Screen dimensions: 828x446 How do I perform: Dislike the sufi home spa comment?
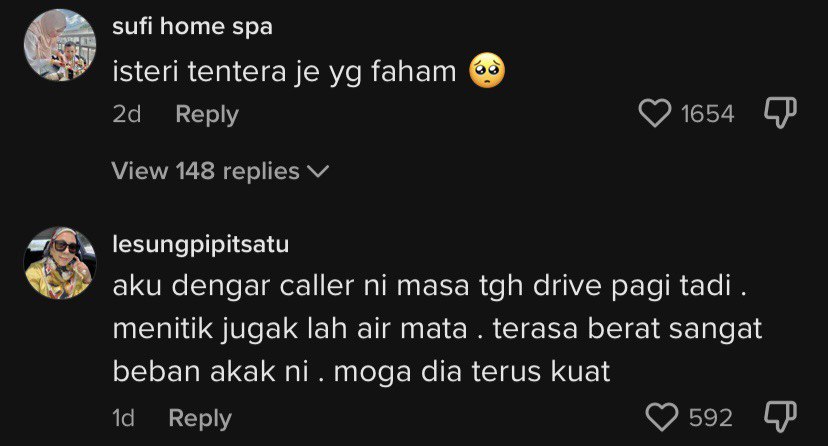click(780, 113)
